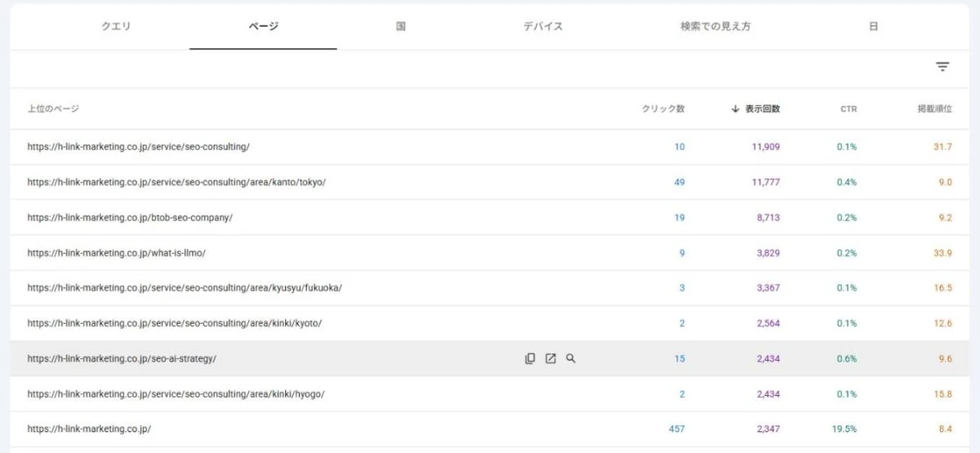This screenshot has width=980, height=453.
Task: Click the impressions value 3,367
Action: 768,288
